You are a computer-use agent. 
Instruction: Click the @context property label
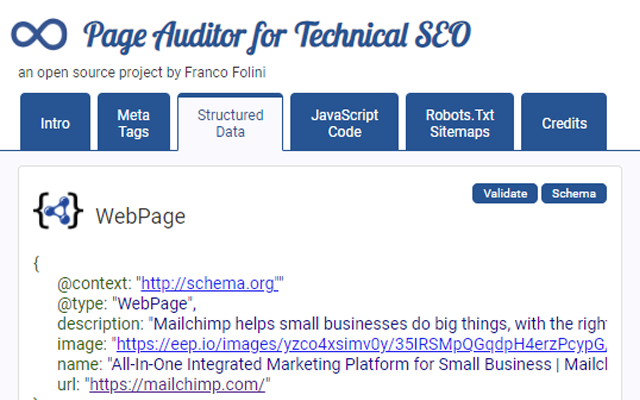(98, 284)
